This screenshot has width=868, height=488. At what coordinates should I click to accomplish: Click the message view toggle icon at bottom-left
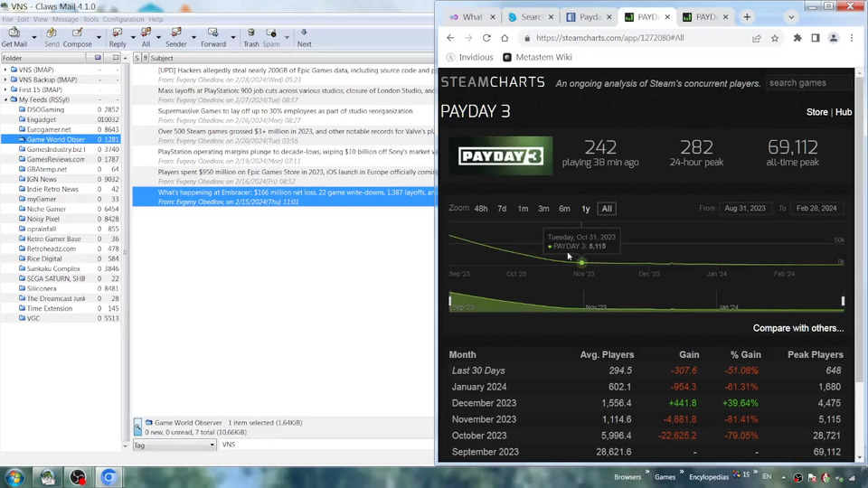(137, 427)
